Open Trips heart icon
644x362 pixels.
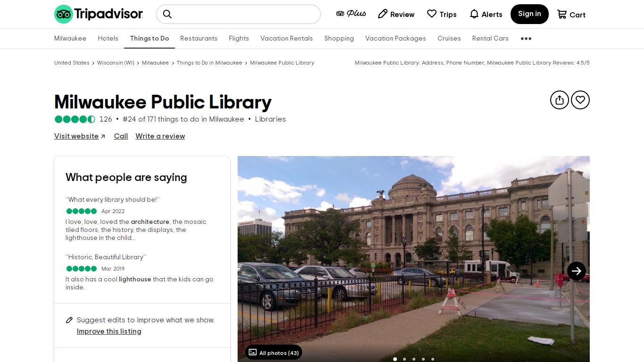432,14
